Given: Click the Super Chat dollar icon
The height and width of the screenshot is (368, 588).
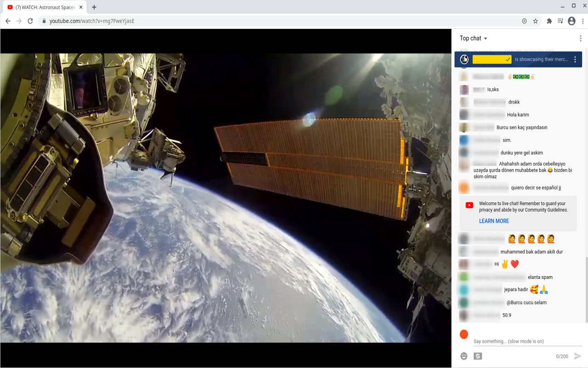Looking at the screenshot, I should coord(478,356).
